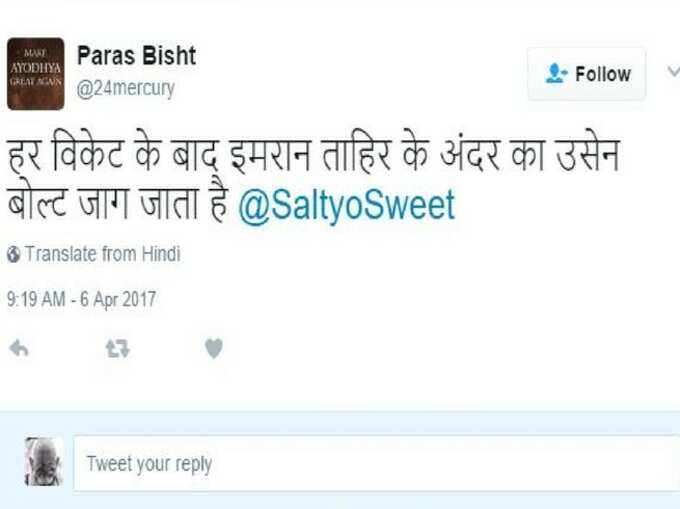Expand the tweet options chevron menu

(673, 72)
